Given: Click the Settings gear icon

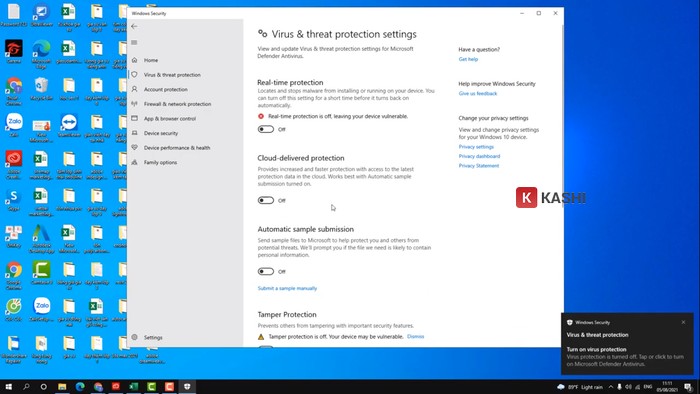Looking at the screenshot, I should [134, 337].
